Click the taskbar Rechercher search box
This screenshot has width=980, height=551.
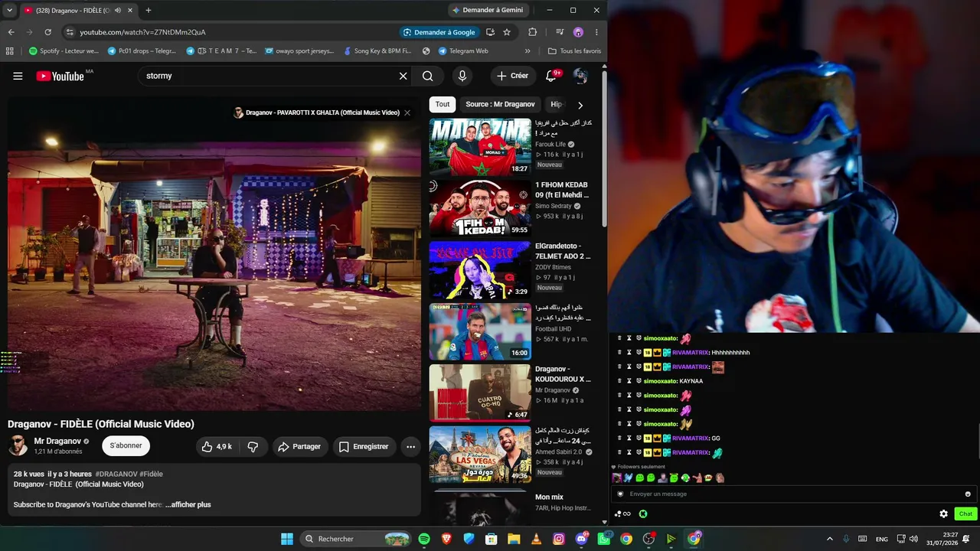(357, 539)
